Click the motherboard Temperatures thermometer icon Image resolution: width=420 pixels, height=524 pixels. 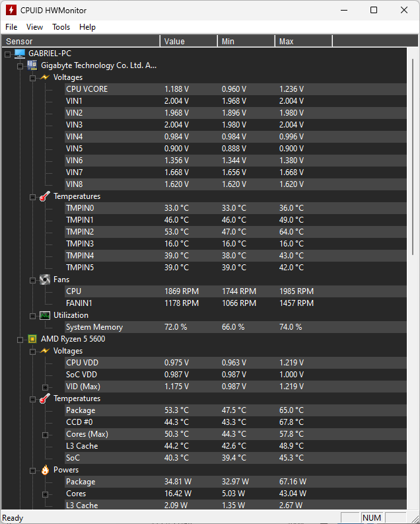point(45,196)
